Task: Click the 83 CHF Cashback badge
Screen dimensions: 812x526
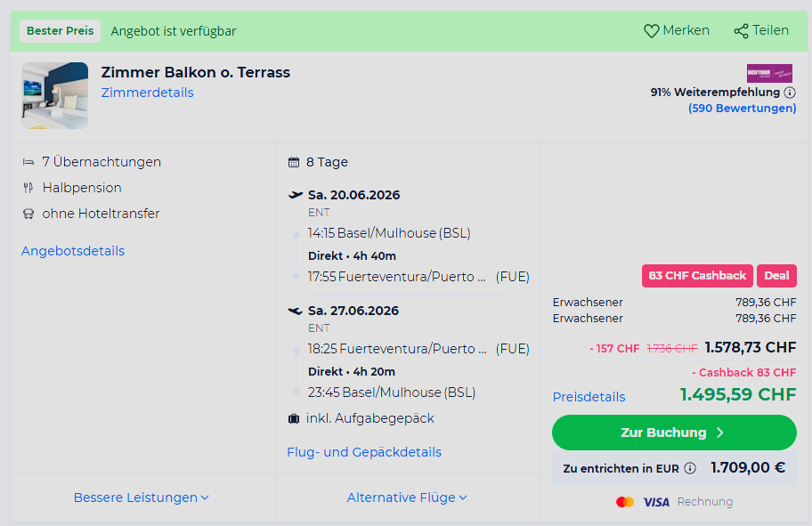Action: point(697,276)
